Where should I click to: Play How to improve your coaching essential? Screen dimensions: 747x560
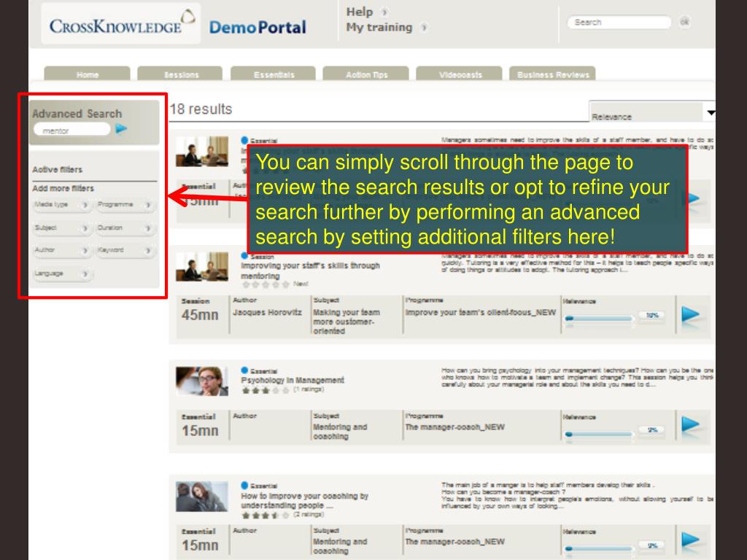[690, 540]
